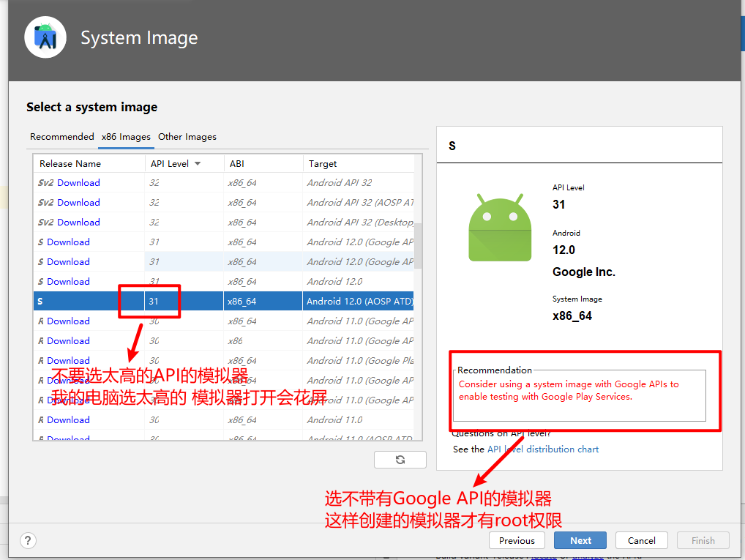Open the help question mark icon
This screenshot has height=560, width=745.
coord(28,540)
